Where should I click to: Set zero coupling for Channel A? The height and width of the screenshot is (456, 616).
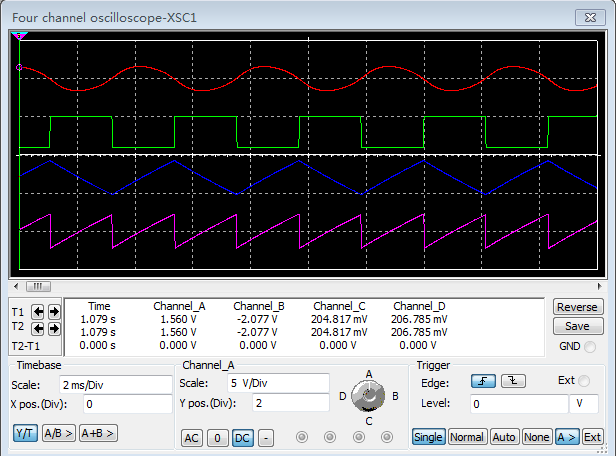click(x=217, y=438)
